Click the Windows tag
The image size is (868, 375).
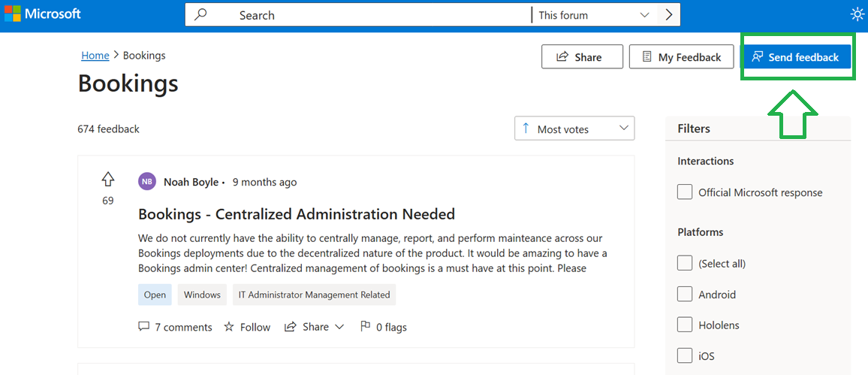coord(202,295)
